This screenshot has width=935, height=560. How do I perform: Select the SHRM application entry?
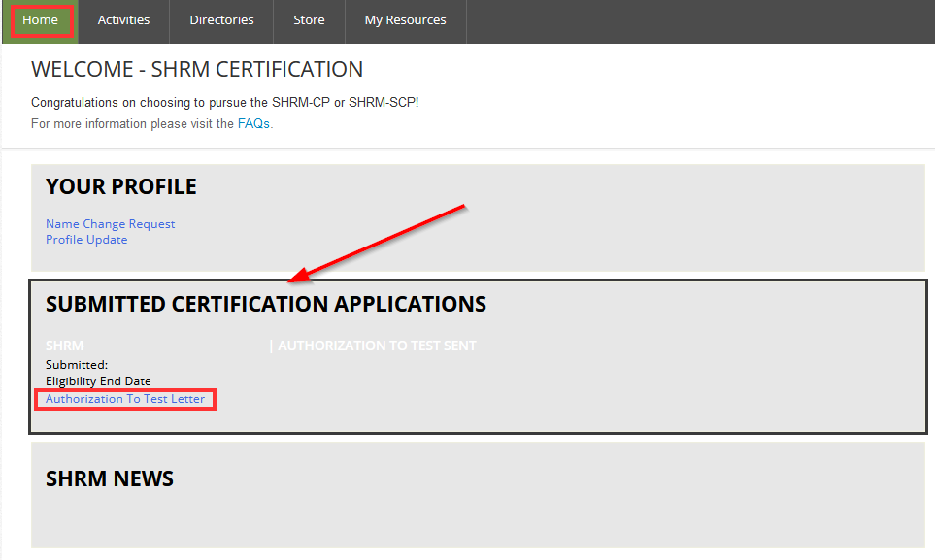pos(64,345)
